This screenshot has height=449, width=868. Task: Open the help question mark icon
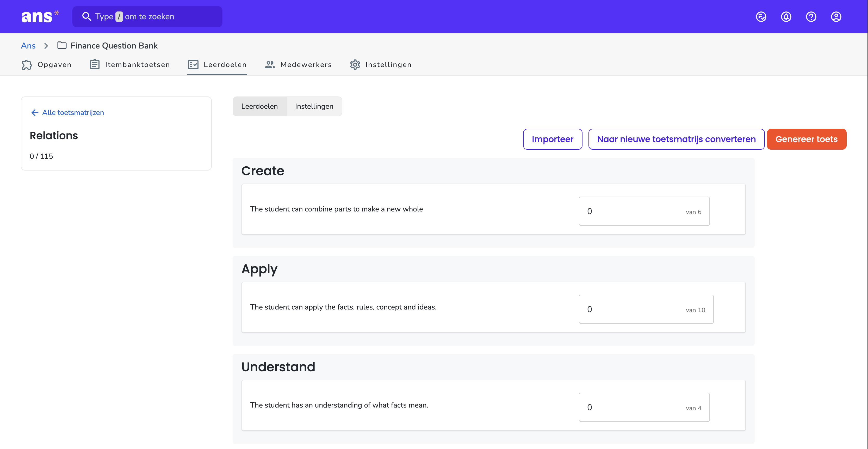(x=811, y=16)
